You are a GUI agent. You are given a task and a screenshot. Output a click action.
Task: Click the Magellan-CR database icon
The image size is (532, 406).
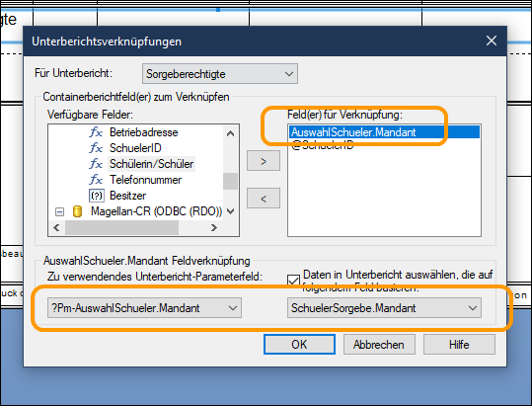point(78,211)
